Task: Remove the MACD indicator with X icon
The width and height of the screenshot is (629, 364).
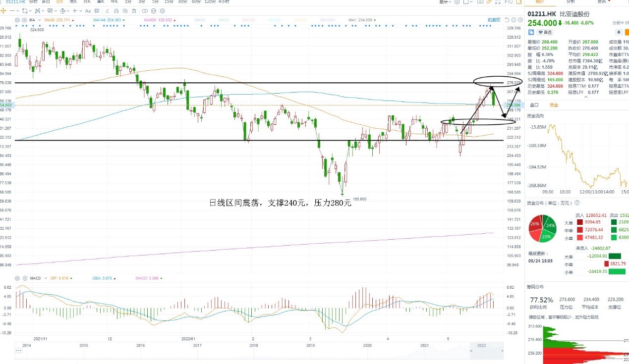Action: click(24, 278)
